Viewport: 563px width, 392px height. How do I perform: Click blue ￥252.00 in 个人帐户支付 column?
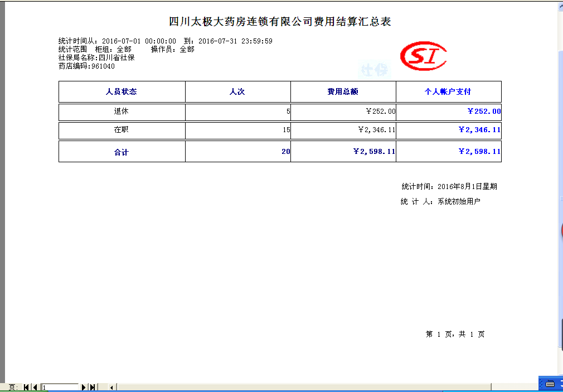484,112
